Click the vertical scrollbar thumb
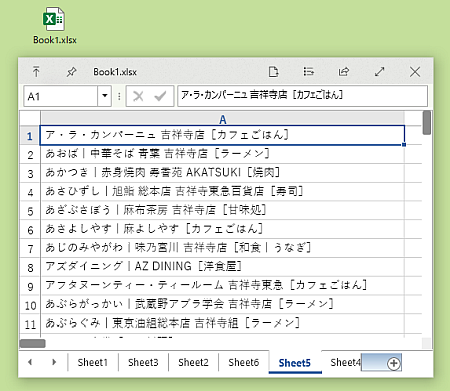This screenshot has width=450, height=391. tap(426, 123)
